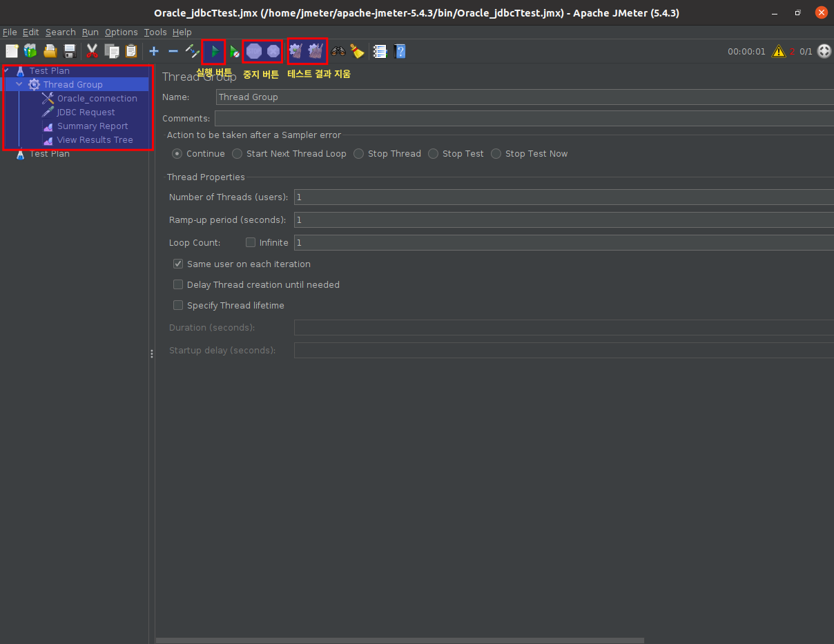Select Start Next Thread Loop option
Viewport: 834px width, 644px height.
pos(237,153)
